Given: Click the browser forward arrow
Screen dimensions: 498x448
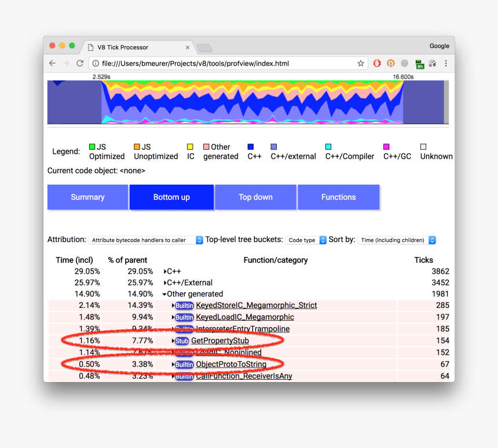Looking at the screenshot, I should click(66, 63).
